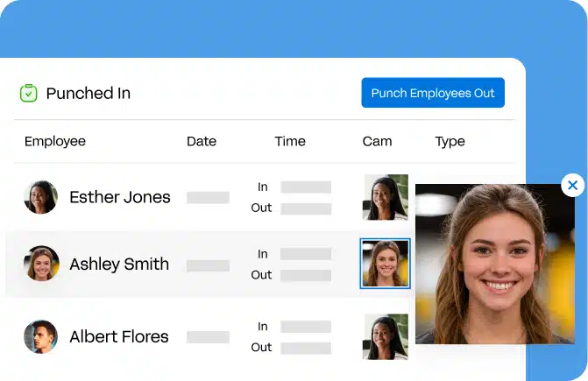Sort by the Employee column header
This screenshot has height=381, width=588.
[55, 141]
